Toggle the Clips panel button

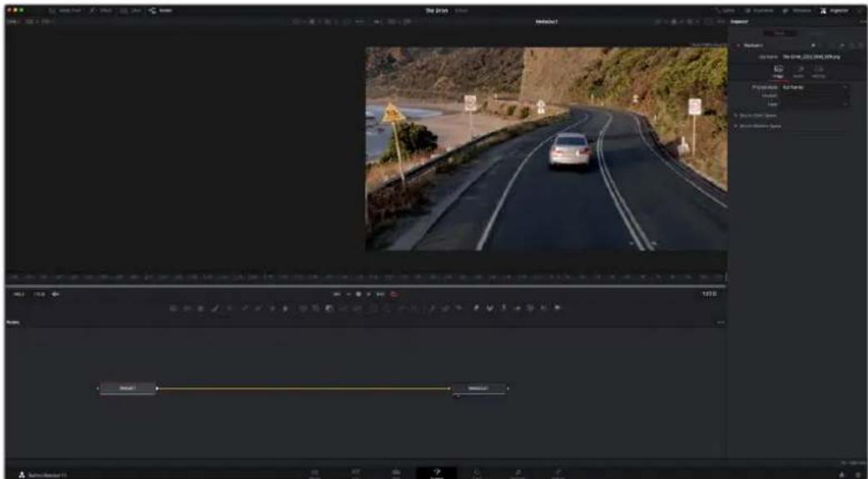pos(131,11)
